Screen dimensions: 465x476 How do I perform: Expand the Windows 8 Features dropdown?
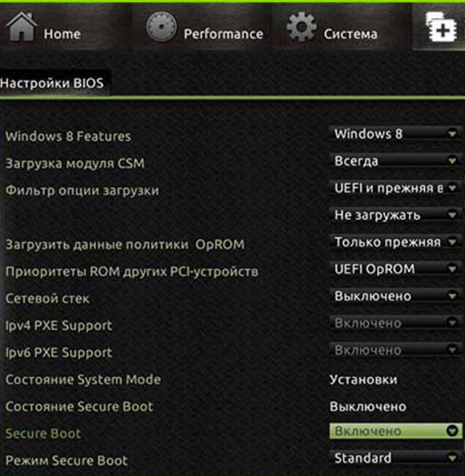[x=396, y=134]
